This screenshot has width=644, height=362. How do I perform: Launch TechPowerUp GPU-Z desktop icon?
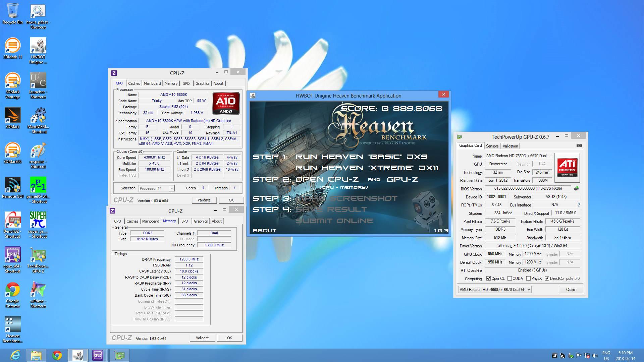38,260
